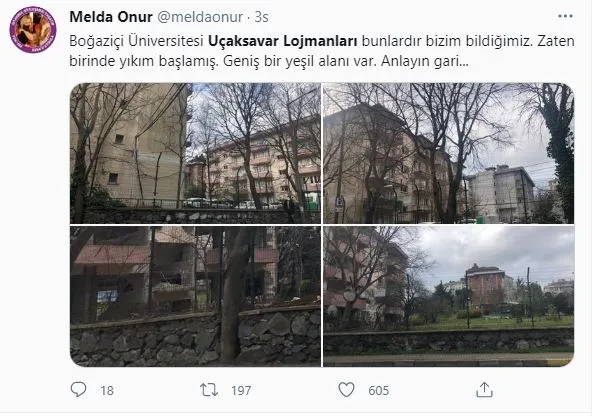Click the tweet text body
The height and width of the screenshot is (416, 600).
[321, 51]
